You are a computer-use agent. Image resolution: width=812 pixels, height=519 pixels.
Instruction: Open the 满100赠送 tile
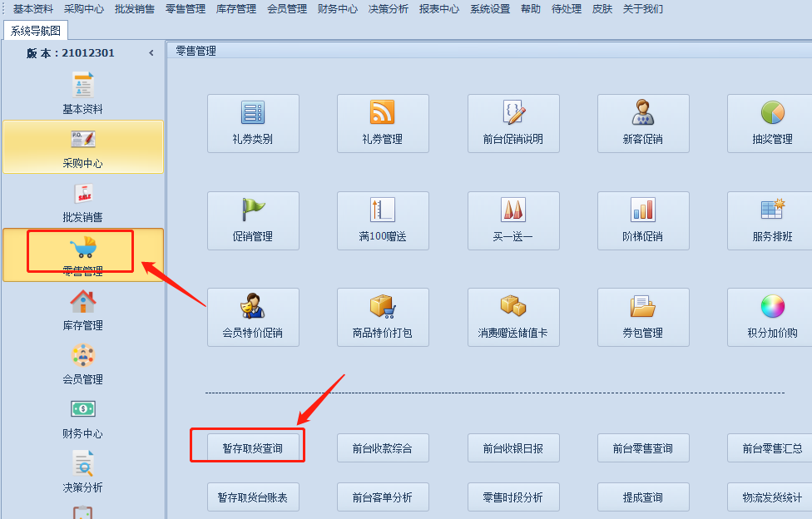pyautogui.click(x=383, y=220)
